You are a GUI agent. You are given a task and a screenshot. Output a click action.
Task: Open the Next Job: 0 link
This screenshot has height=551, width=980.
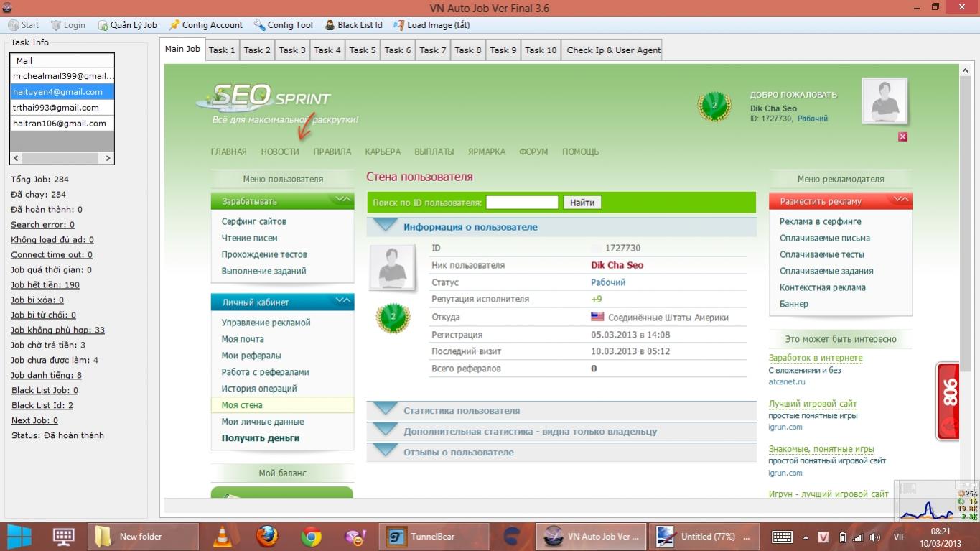(x=34, y=421)
